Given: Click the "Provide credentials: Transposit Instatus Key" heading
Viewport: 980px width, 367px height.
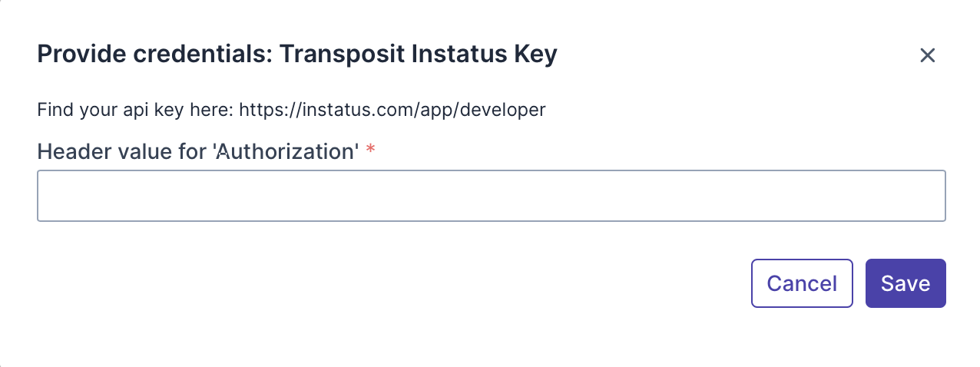Looking at the screenshot, I should pos(297,55).
